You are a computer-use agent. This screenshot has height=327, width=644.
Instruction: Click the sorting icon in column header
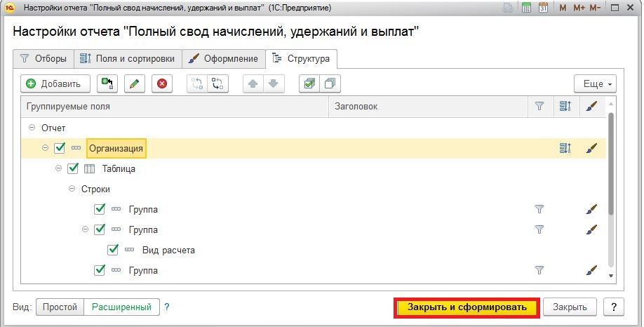pyautogui.click(x=565, y=107)
